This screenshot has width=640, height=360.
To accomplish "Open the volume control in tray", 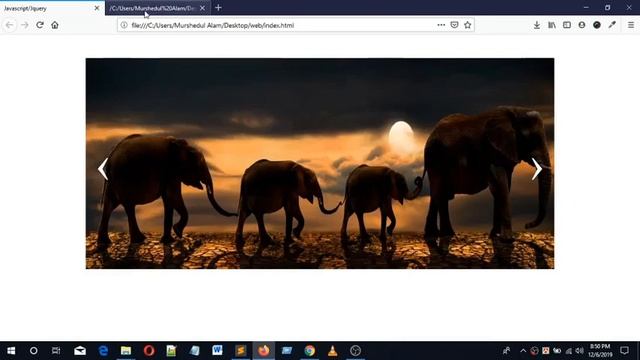I will tap(580, 351).
